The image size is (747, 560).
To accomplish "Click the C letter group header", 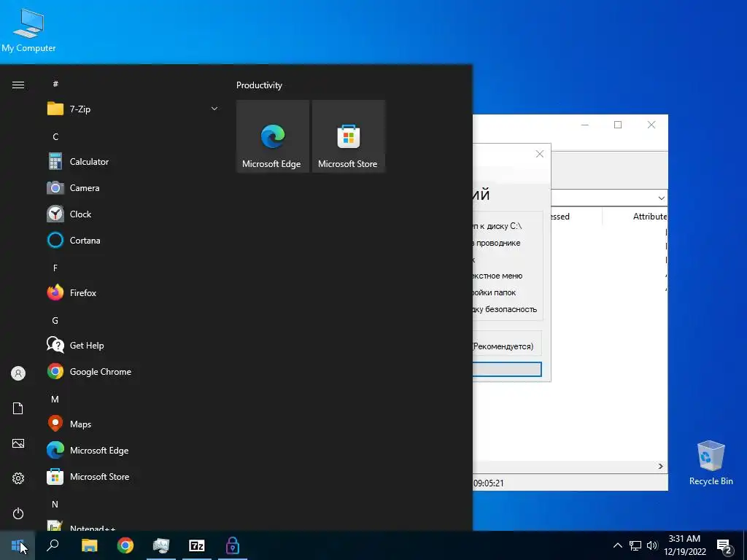I will (x=55, y=136).
